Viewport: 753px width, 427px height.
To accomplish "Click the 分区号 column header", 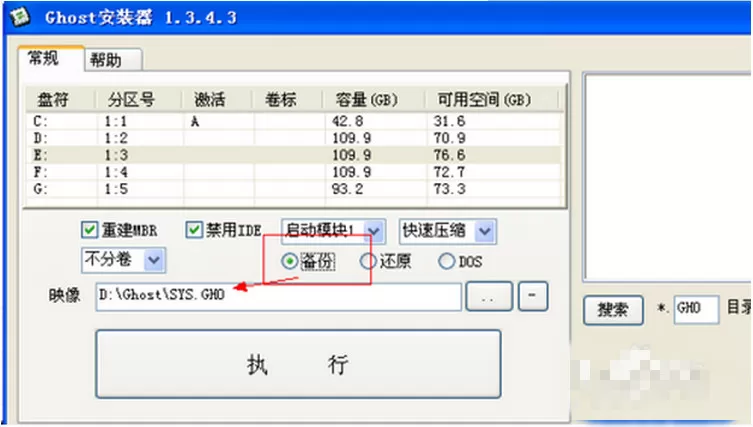I will 138,100.
